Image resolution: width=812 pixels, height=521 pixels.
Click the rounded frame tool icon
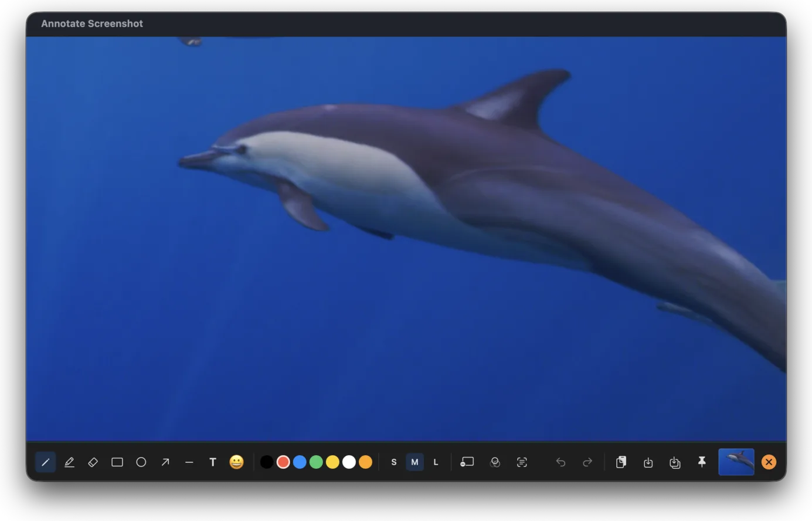click(467, 462)
